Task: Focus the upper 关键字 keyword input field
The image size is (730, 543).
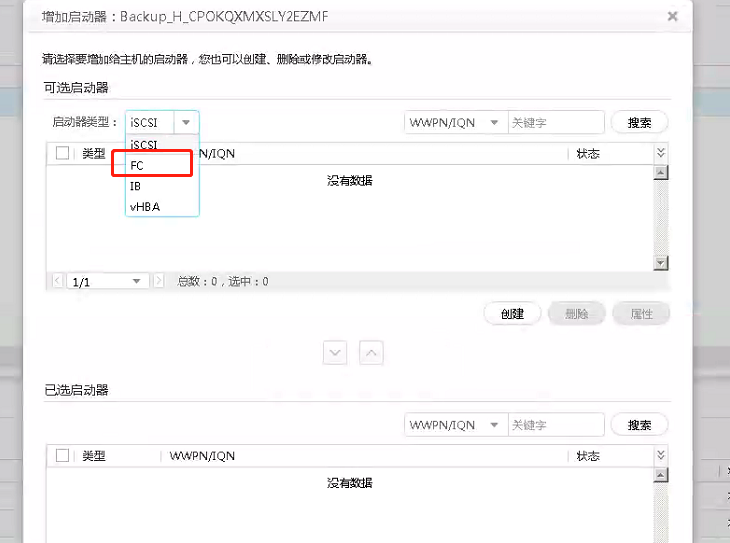Action: (x=556, y=122)
